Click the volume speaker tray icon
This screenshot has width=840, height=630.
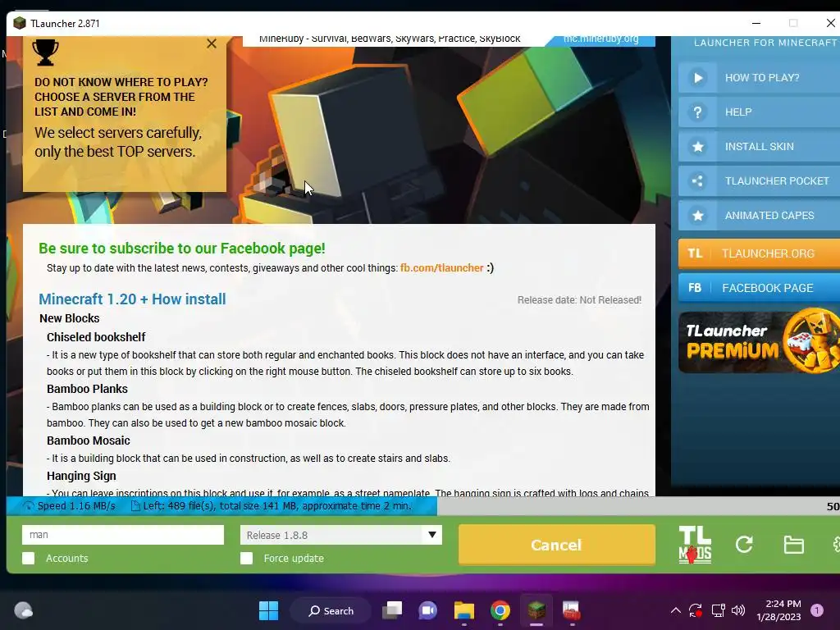pyautogui.click(x=738, y=610)
